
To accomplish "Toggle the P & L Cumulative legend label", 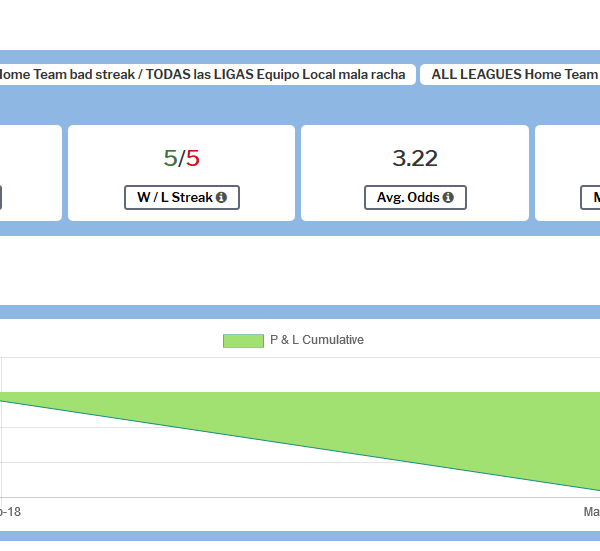I will click(317, 341).
